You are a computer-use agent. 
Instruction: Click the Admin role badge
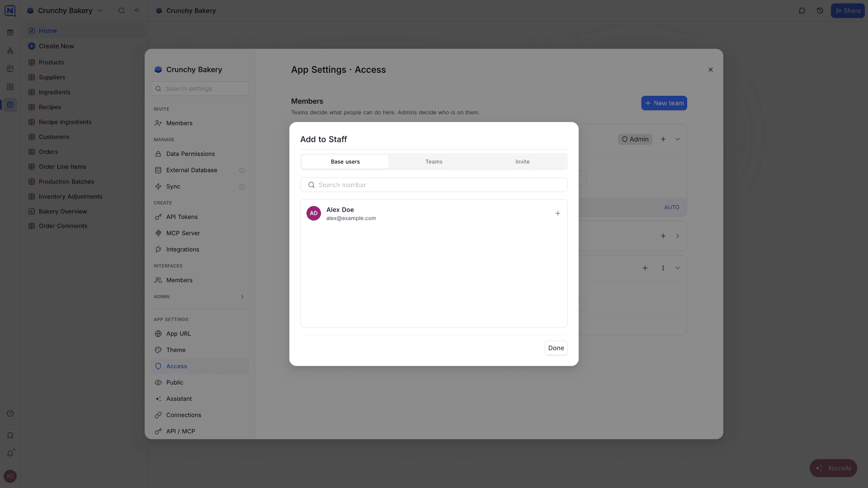(x=635, y=139)
